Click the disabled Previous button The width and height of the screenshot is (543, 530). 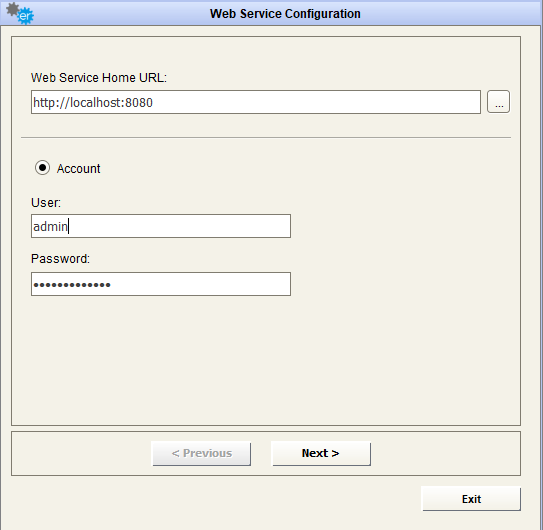click(202, 453)
